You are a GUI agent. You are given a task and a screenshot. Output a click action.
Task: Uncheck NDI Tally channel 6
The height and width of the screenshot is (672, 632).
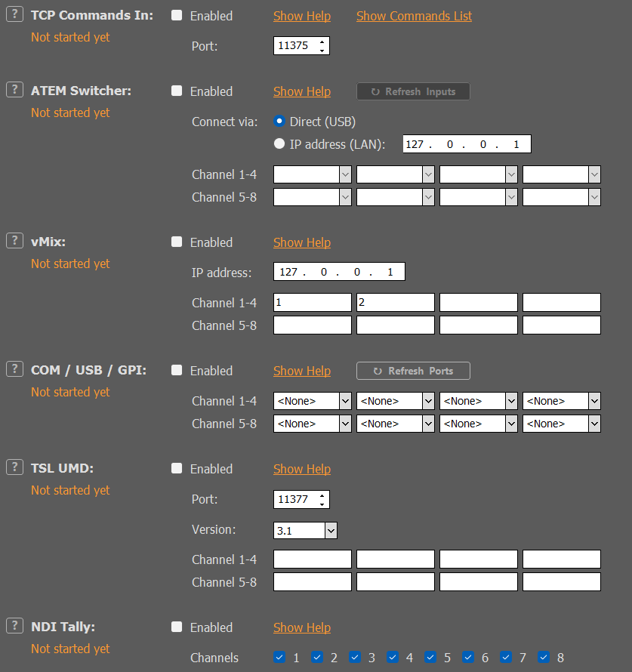(468, 657)
